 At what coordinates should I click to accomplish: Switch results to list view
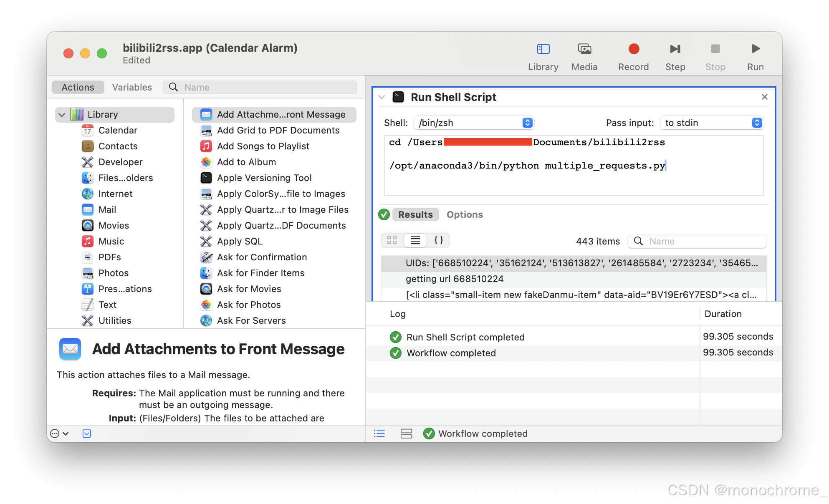click(x=415, y=240)
